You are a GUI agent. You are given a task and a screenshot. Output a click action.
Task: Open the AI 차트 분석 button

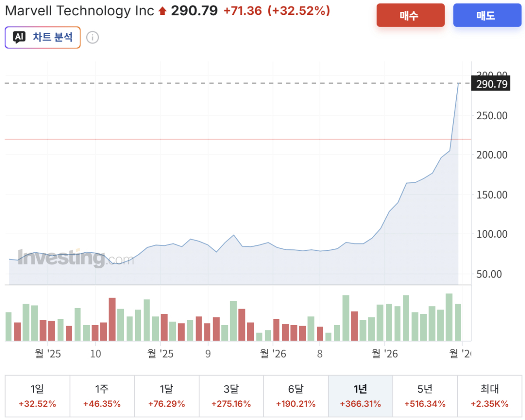43,37
